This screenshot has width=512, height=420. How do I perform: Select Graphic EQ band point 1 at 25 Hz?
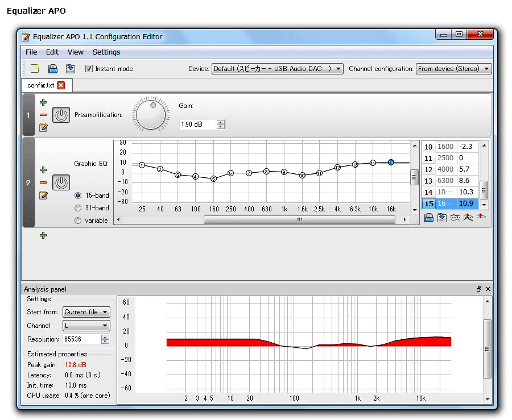click(x=142, y=165)
